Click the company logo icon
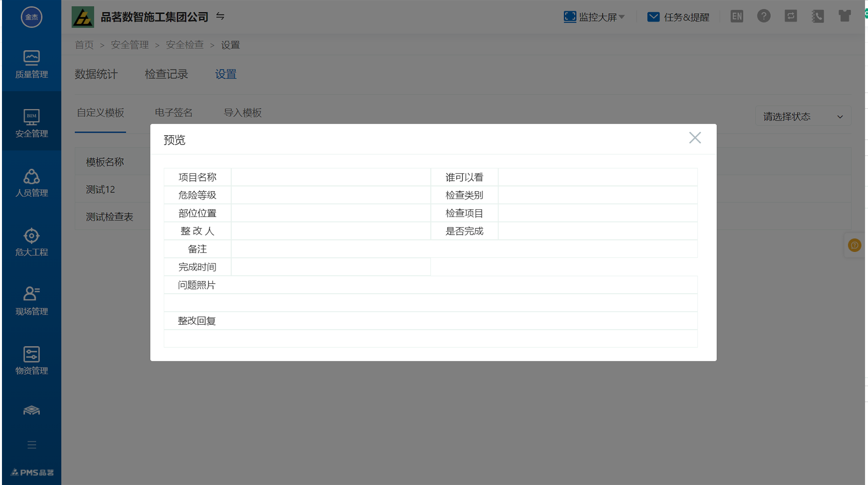 point(83,17)
